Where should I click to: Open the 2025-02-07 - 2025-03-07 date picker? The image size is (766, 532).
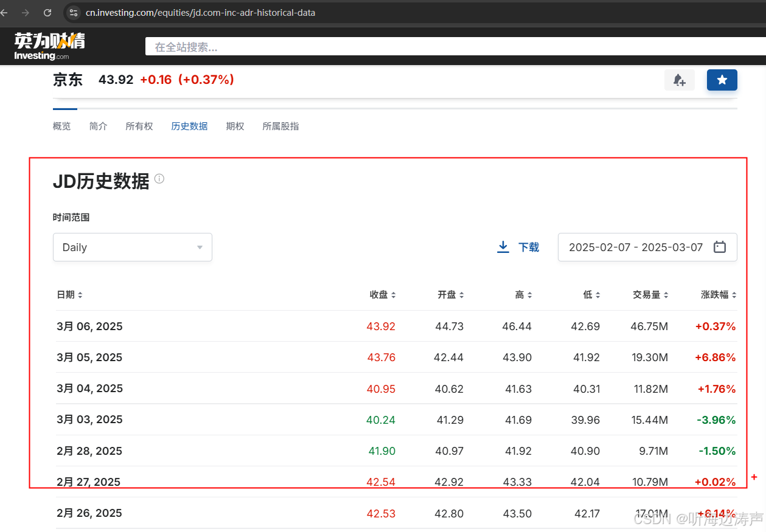click(x=647, y=247)
